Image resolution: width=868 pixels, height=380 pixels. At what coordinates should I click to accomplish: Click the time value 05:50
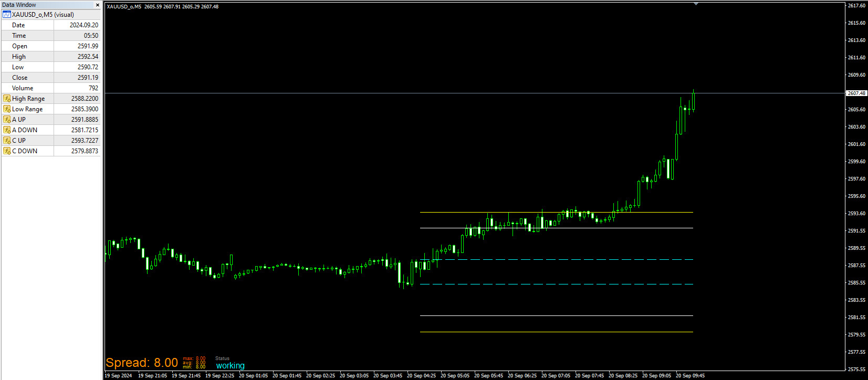point(91,36)
